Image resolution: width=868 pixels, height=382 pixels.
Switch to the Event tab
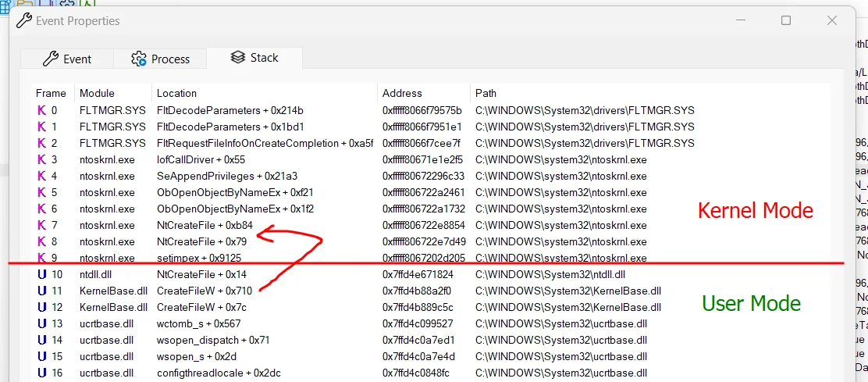click(x=67, y=59)
